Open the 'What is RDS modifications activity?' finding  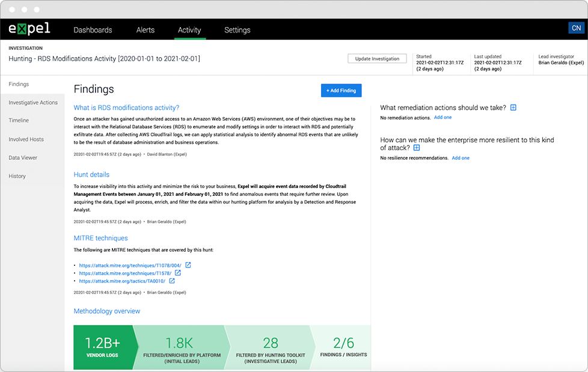pos(126,108)
